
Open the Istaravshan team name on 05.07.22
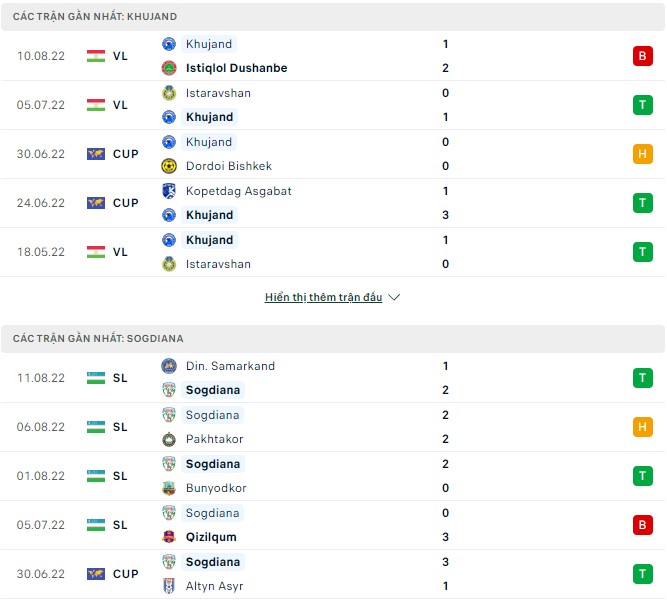pyautogui.click(x=218, y=93)
